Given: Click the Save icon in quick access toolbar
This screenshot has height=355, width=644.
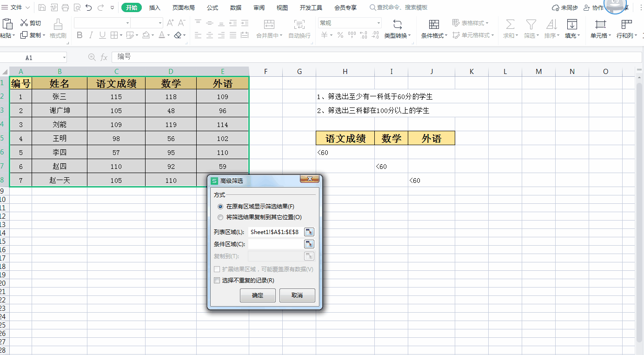Looking at the screenshot, I should tap(42, 7).
